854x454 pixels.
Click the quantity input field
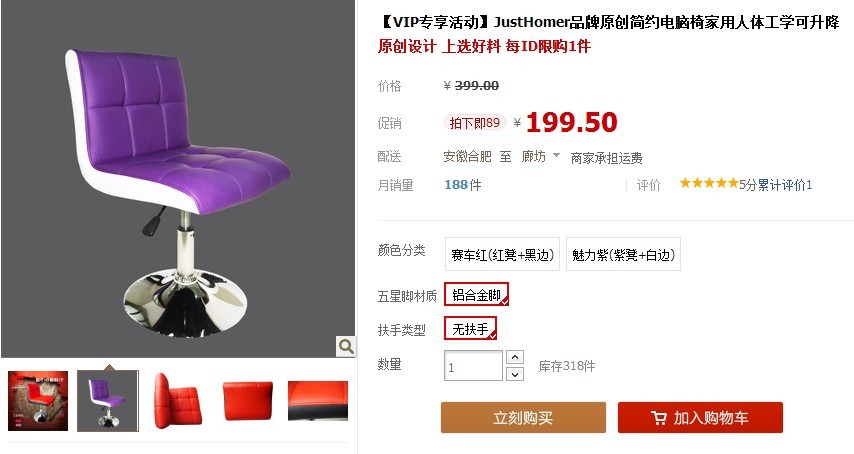coord(473,366)
